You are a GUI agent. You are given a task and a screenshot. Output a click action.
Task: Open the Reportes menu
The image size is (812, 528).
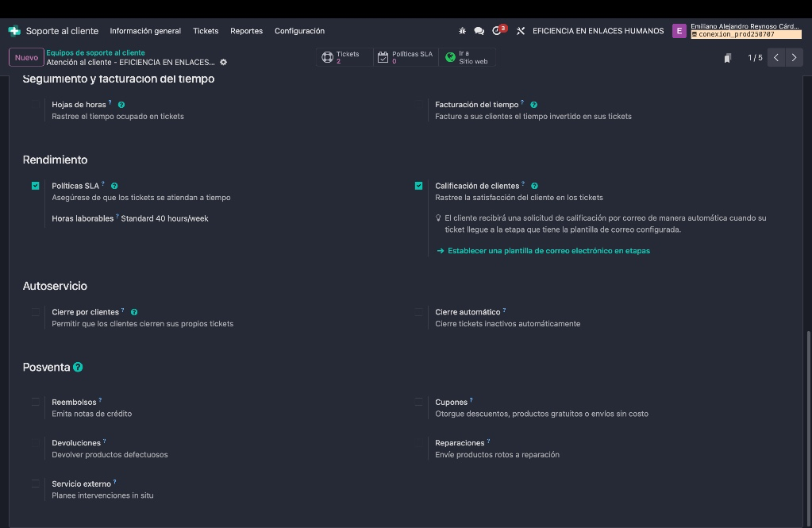246,31
